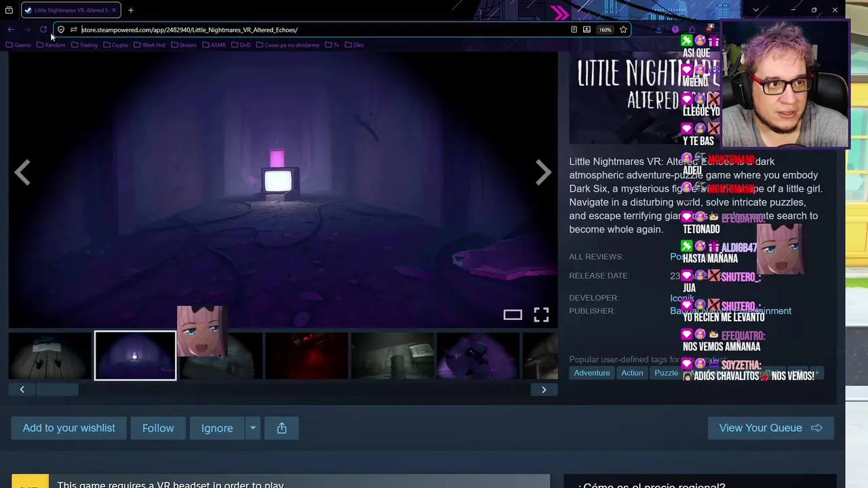Bookmark this page with the star icon
This screenshot has width=868, height=488.
coord(623,30)
